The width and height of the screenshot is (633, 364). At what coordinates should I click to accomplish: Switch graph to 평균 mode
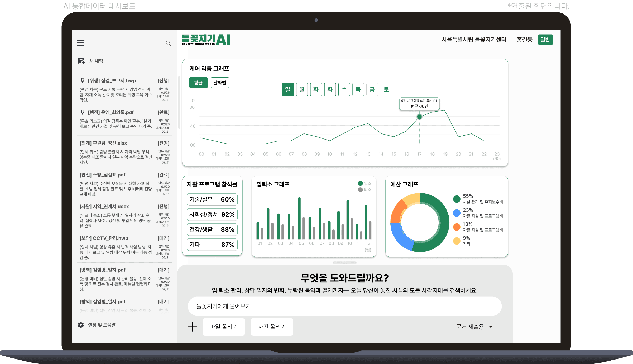[x=198, y=83]
